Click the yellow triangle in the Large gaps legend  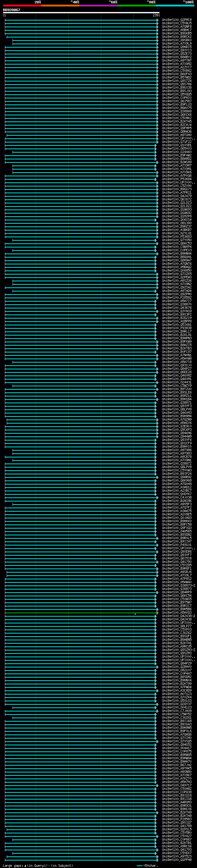tap(25, 866)
